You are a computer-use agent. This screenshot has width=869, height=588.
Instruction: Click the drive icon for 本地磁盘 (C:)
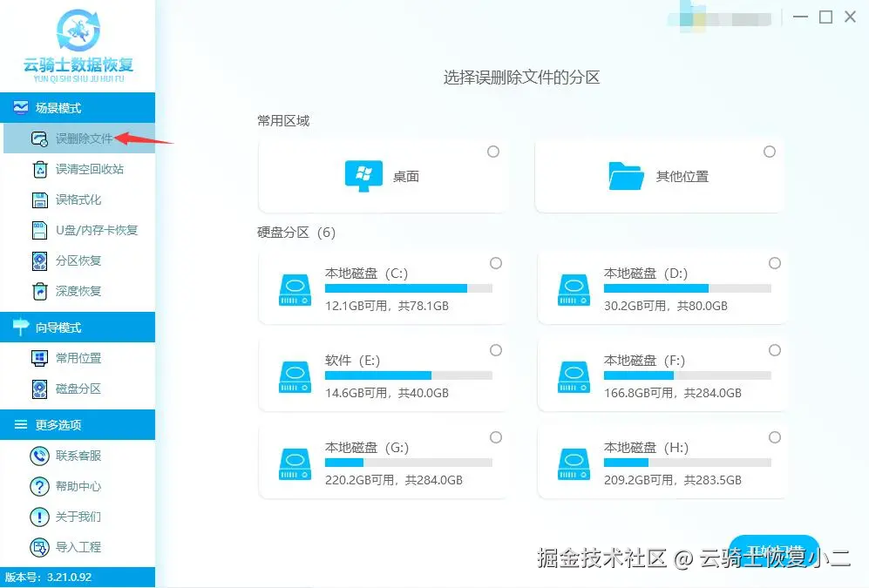pyautogui.click(x=295, y=290)
